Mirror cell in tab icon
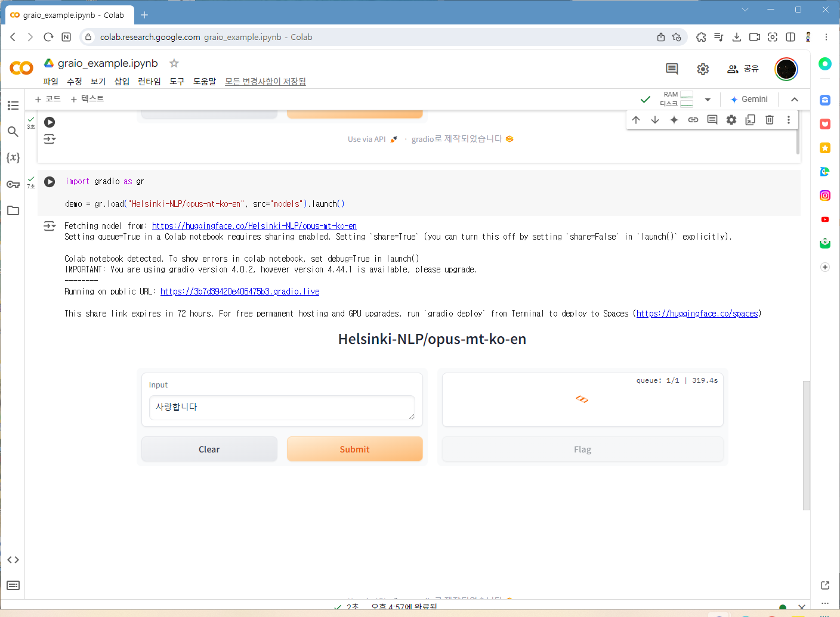The image size is (840, 617). click(x=751, y=120)
